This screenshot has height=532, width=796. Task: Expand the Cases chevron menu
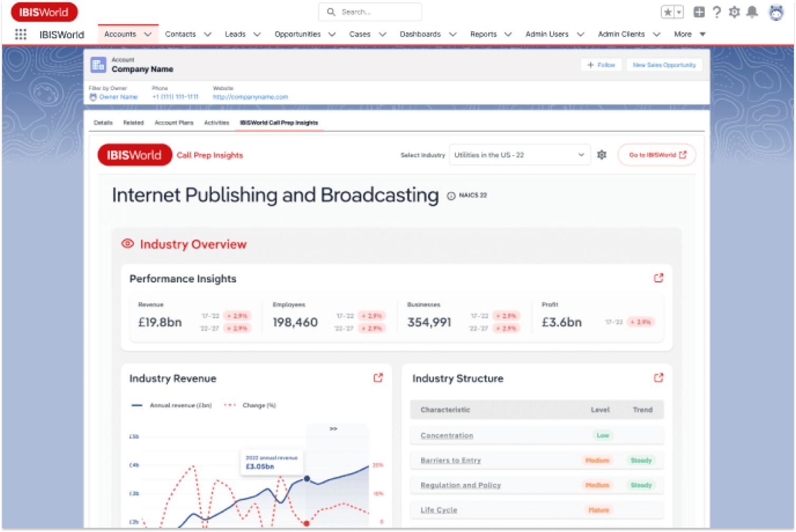[x=383, y=34]
